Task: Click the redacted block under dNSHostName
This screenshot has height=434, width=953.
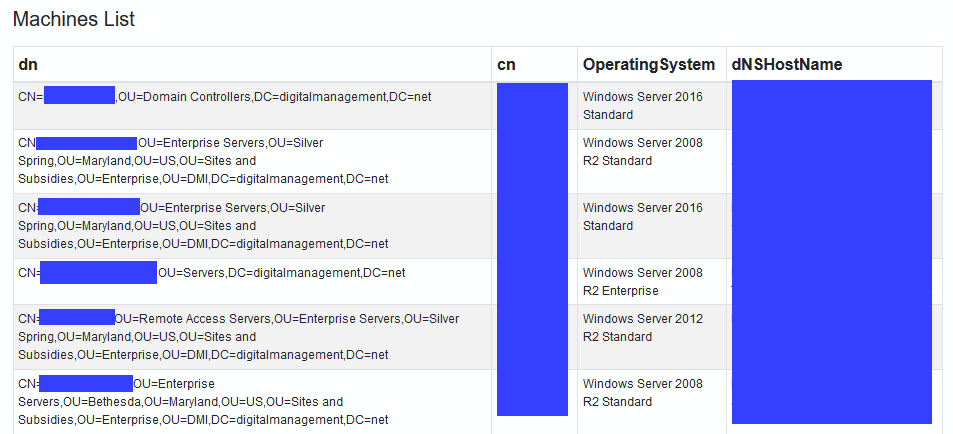Action: coord(831,251)
